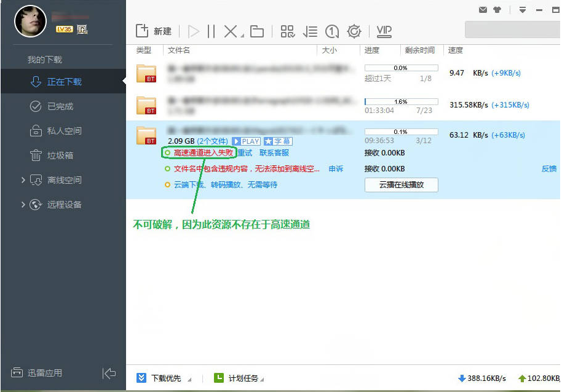The image size is (562, 392).
Task: Open 私人空间 in sidebar
Action: click(63, 131)
